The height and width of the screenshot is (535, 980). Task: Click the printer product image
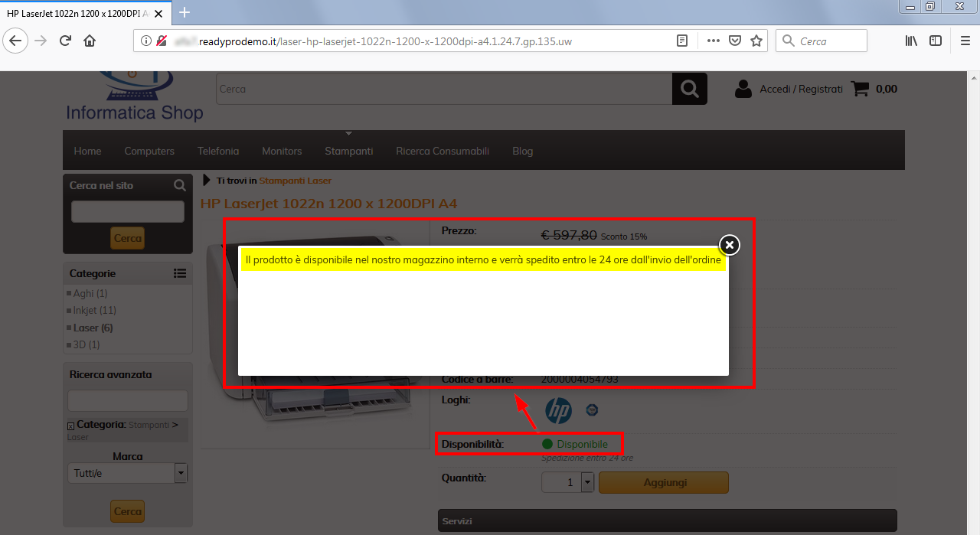point(315,329)
